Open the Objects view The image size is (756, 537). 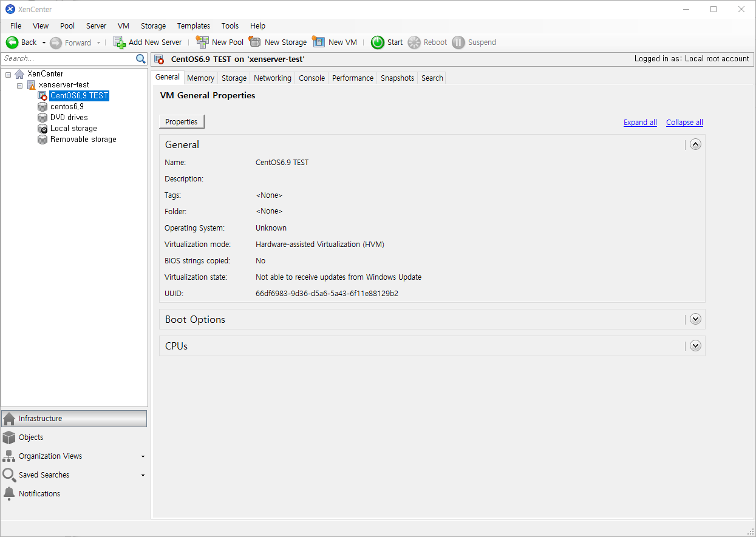pyautogui.click(x=74, y=437)
